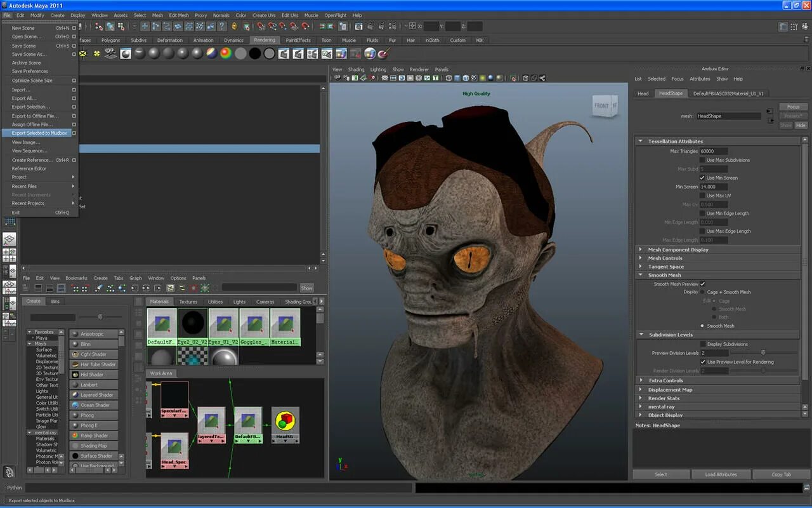Click the Max Triangles value field

714,151
